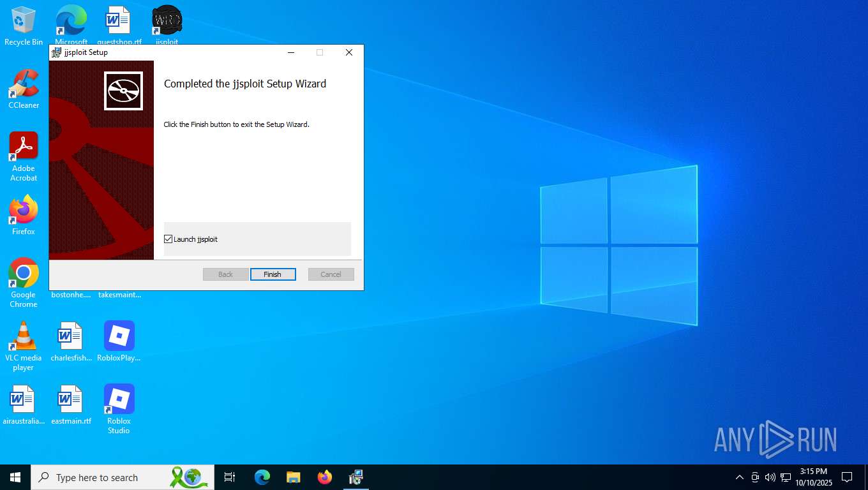
Task: Open the notification center icon
Action: [x=847, y=477]
